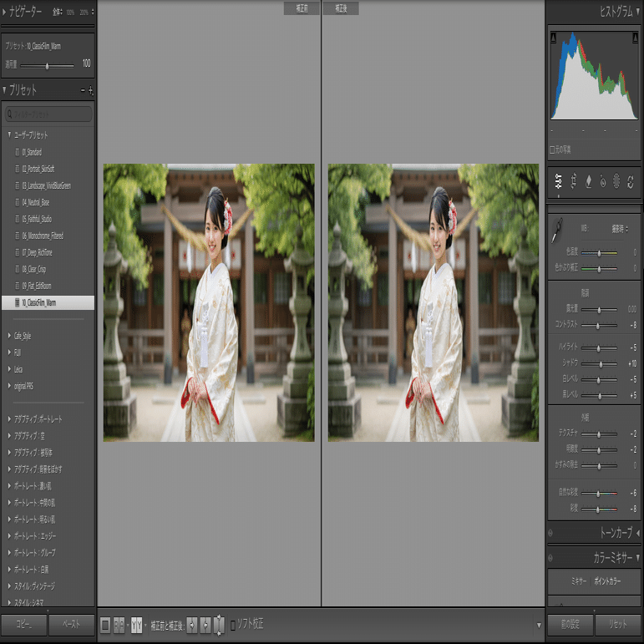644x644 pixels.
Task: Apply the 03_Landscape_VividBlueGreen preset
Action: pyautogui.click(x=48, y=185)
